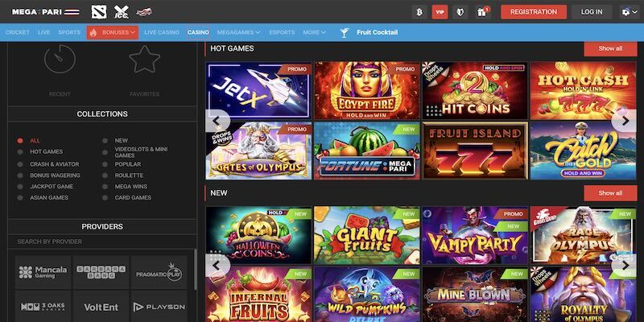Select Asian Games collection filter

click(x=49, y=197)
